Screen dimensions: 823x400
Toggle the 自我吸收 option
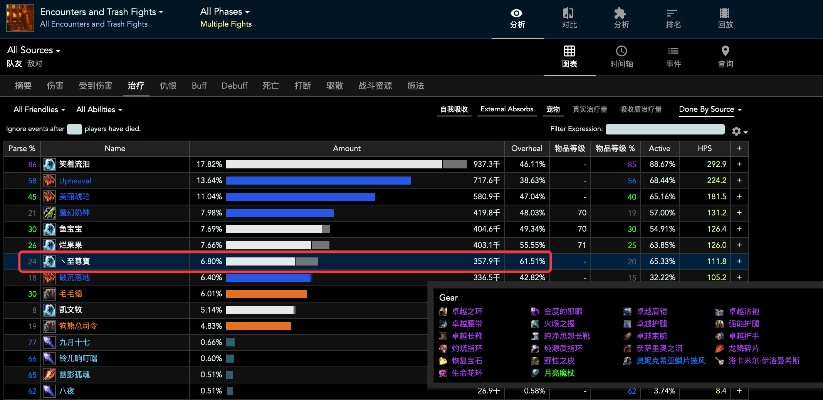click(454, 109)
